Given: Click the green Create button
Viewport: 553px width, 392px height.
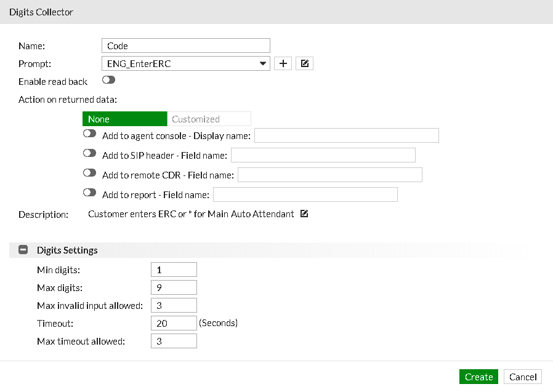Looking at the screenshot, I should click(478, 377).
